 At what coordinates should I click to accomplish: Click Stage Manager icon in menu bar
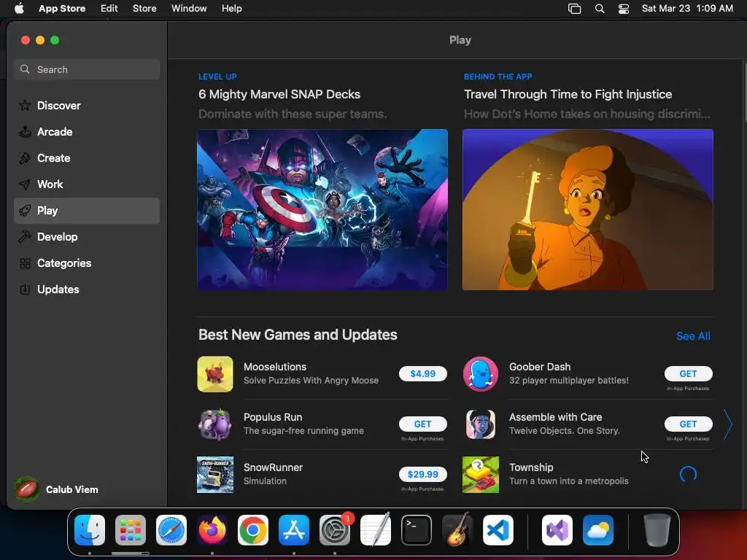click(x=575, y=9)
